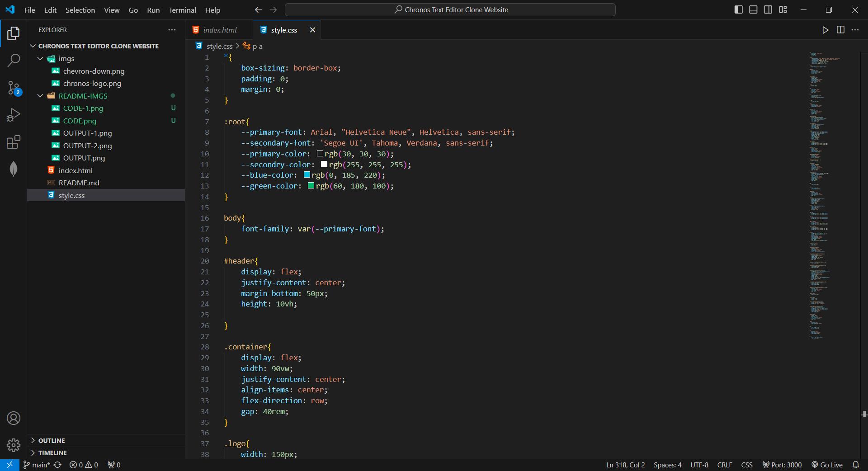Open Accounts menu icon
The width and height of the screenshot is (868, 471).
pos(14,418)
